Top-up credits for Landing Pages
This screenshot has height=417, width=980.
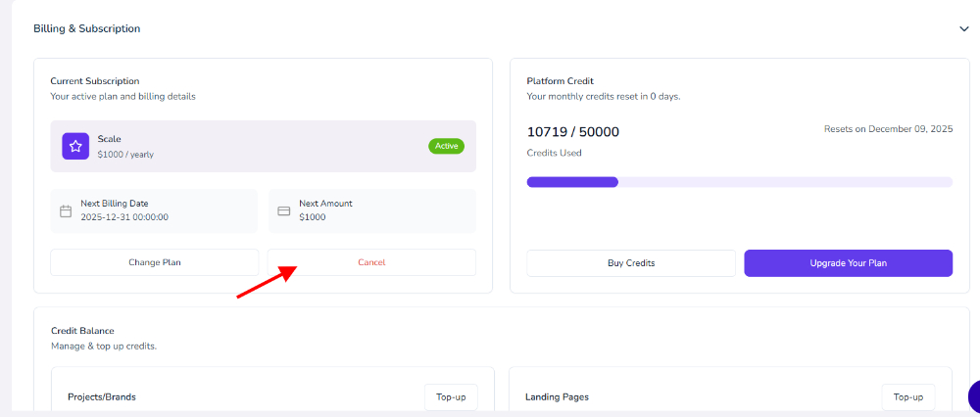(907, 397)
